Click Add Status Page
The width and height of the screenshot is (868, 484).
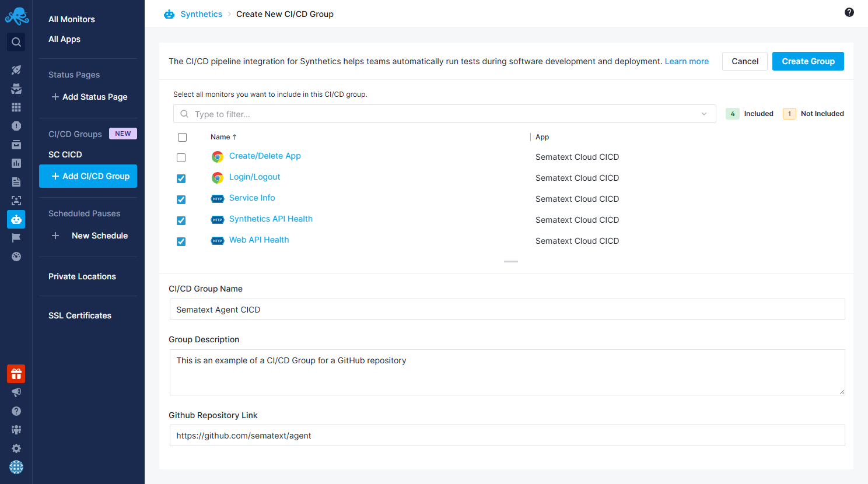point(89,97)
